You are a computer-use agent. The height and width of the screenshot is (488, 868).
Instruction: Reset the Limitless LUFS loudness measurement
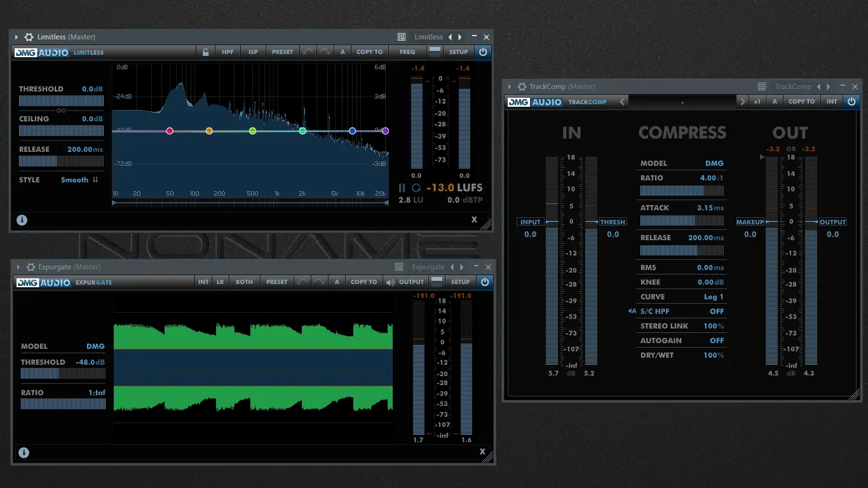[x=416, y=187]
